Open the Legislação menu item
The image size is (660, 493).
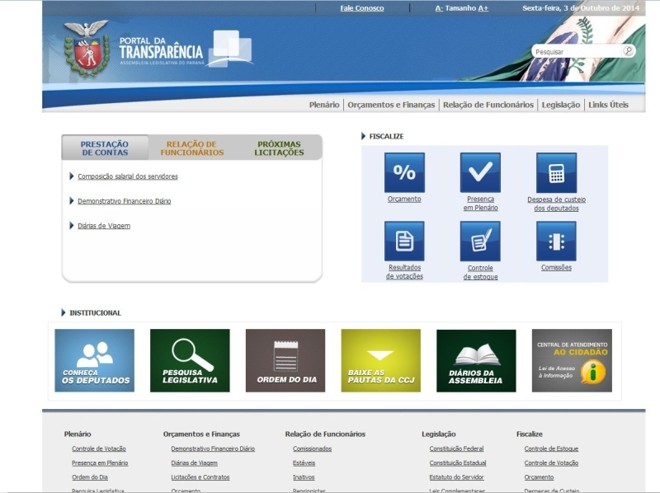560,104
